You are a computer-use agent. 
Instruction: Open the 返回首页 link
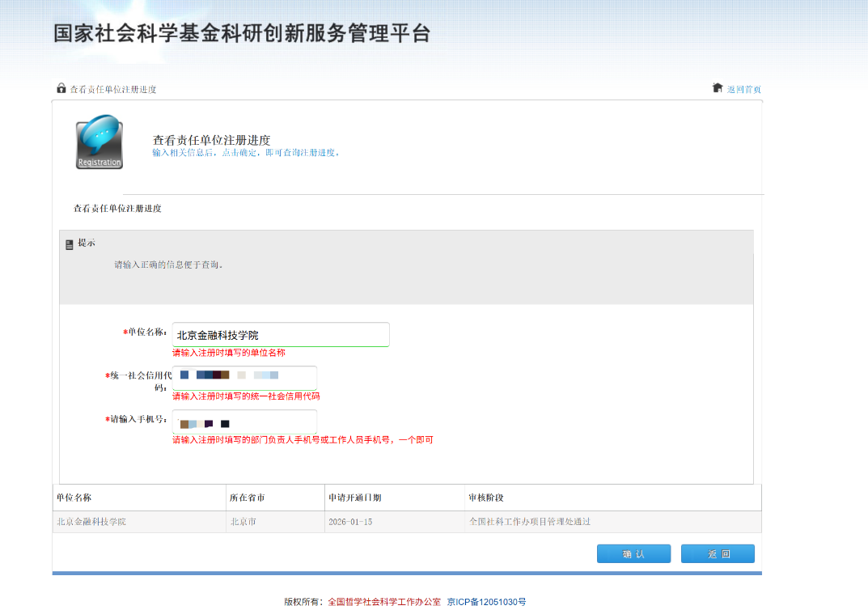(x=743, y=90)
